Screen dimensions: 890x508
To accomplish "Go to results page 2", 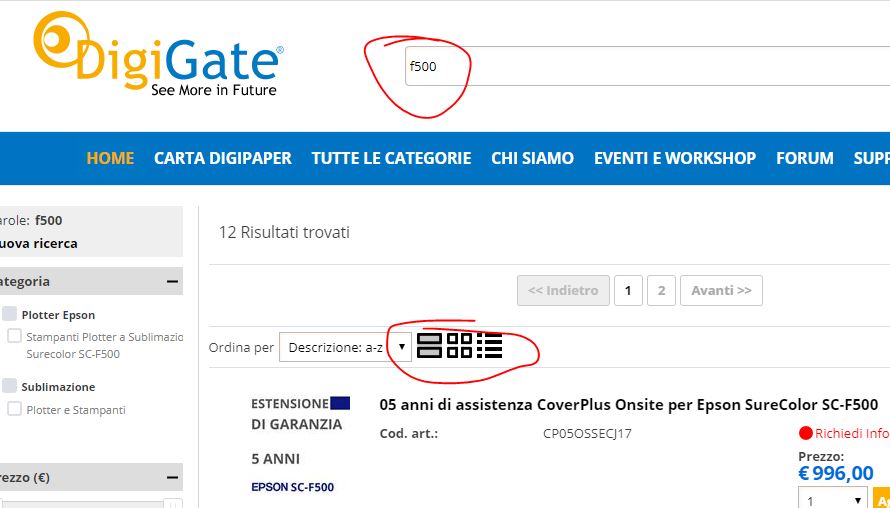I will [x=661, y=290].
